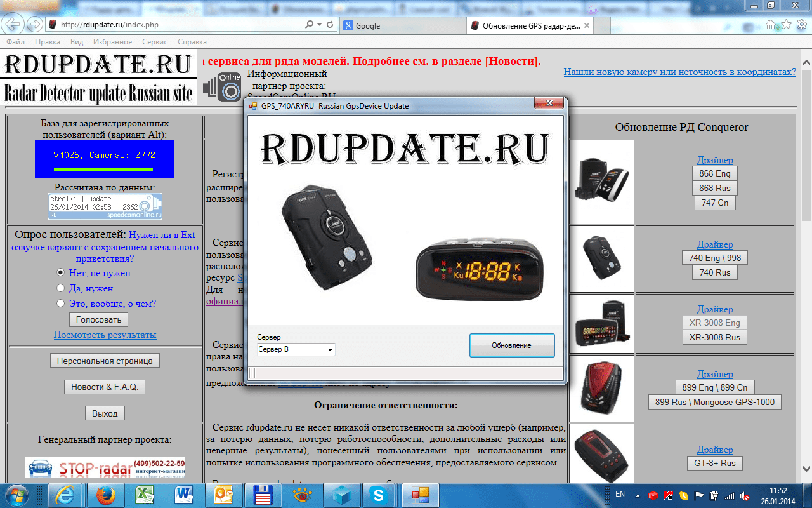
Task: Close the 'Обновление GPS радар-де...' tab
Action: (x=587, y=25)
